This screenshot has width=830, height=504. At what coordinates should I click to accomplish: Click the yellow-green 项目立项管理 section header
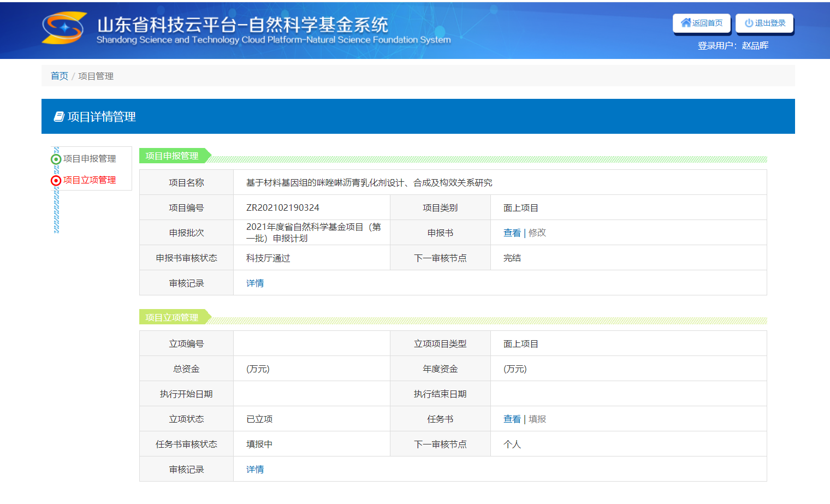pyautogui.click(x=175, y=317)
